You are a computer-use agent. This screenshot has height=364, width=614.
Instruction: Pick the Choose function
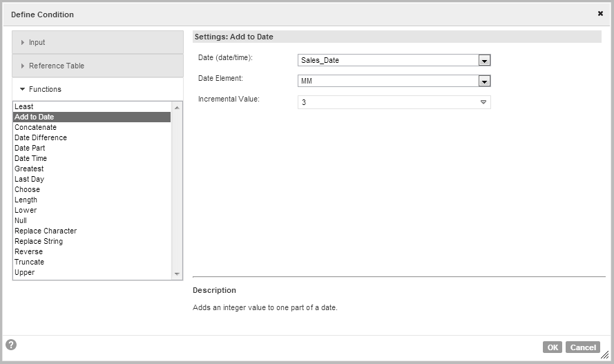pyautogui.click(x=92, y=189)
